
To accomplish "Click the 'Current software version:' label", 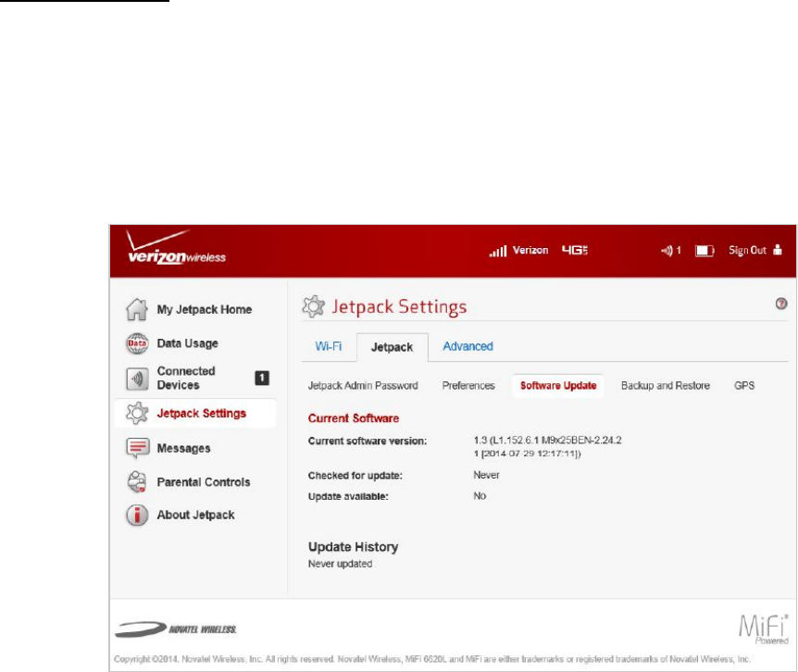I will click(367, 441).
